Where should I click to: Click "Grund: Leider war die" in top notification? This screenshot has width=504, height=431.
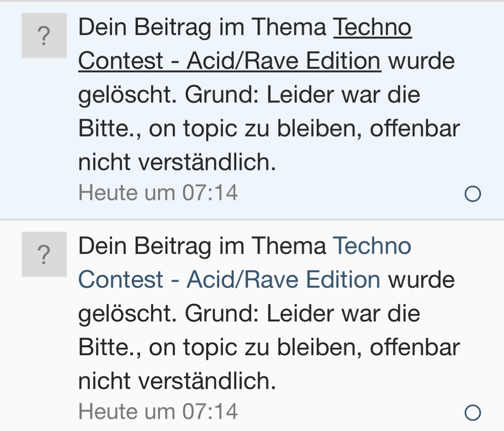tap(302, 95)
